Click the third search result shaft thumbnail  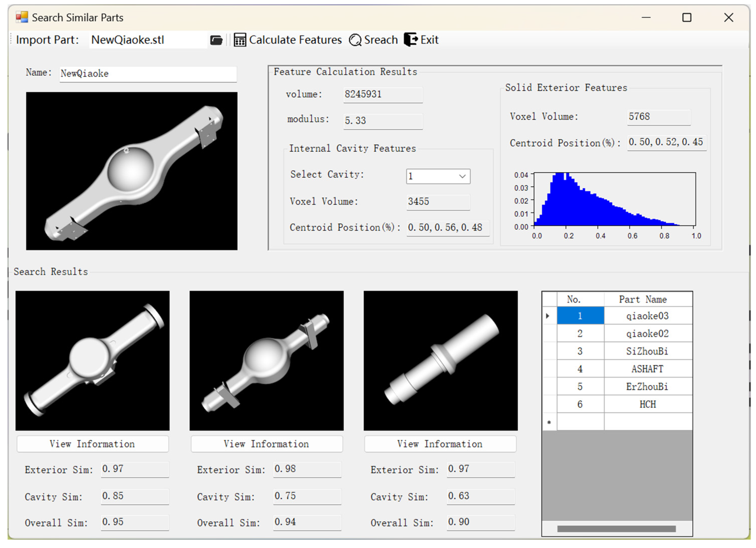tap(440, 360)
